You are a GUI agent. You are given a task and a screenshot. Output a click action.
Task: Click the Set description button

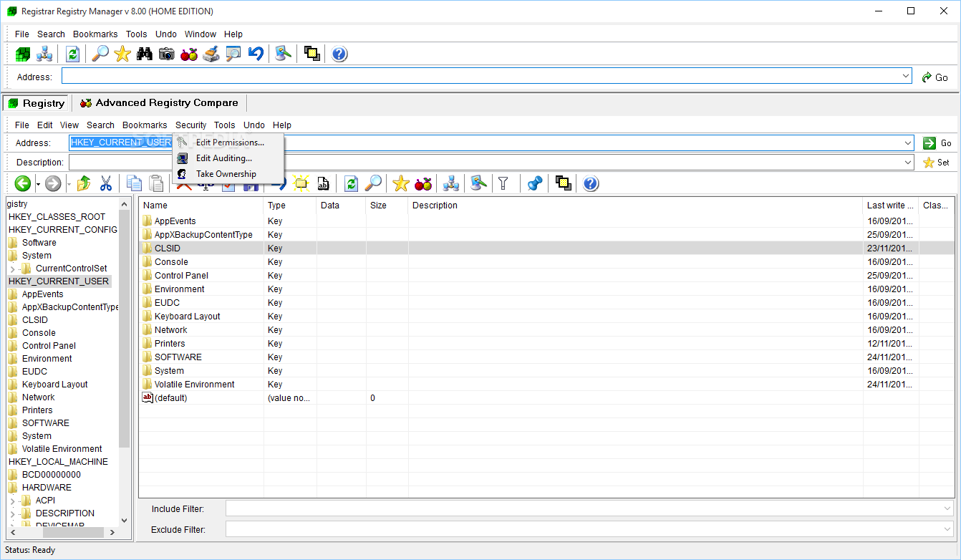937,163
